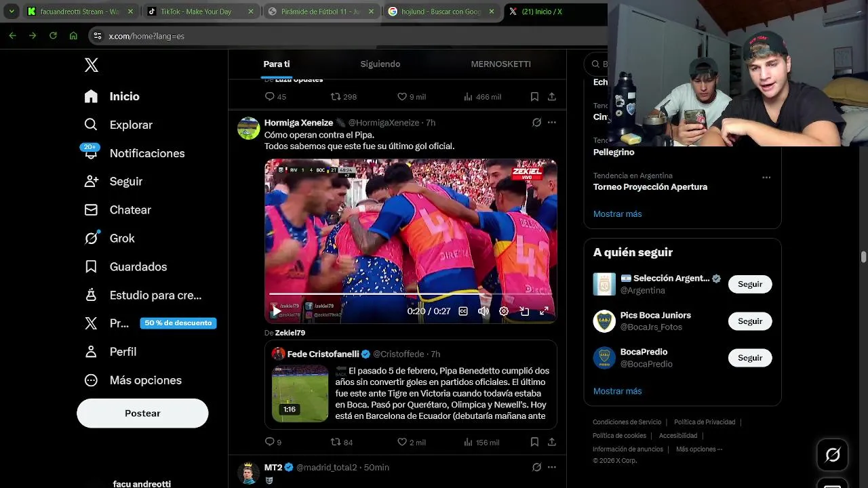
Task: Open the Inicio home page
Action: tap(112, 96)
